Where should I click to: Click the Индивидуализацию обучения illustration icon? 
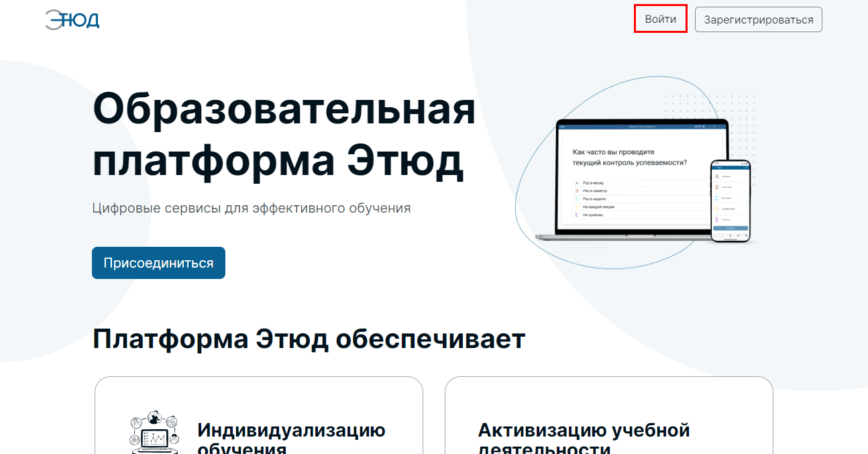155,431
